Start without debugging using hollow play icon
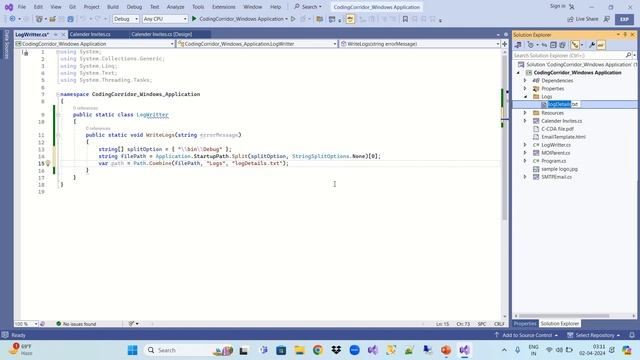 (x=293, y=19)
